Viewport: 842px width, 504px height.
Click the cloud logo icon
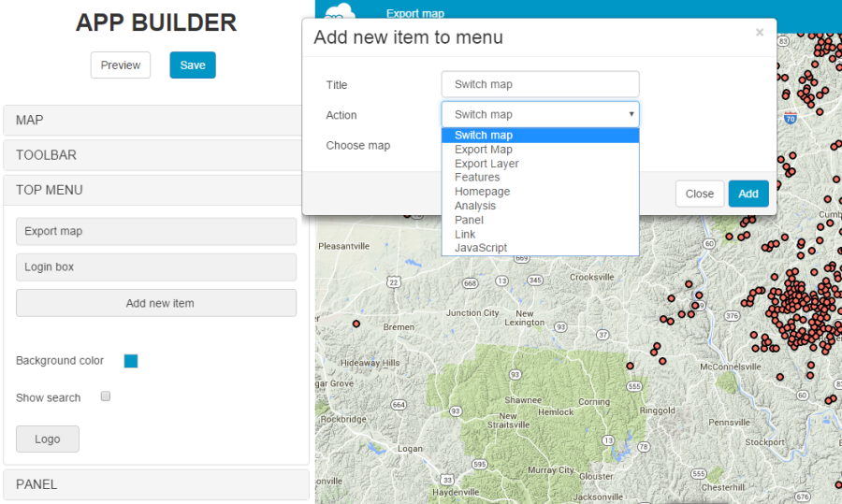pos(340,12)
